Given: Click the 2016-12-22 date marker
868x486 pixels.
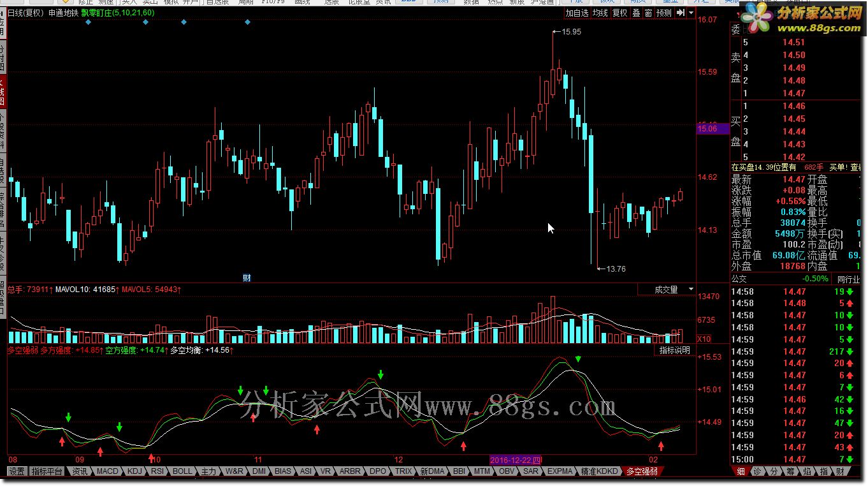Looking at the screenshot, I should click(517, 460).
